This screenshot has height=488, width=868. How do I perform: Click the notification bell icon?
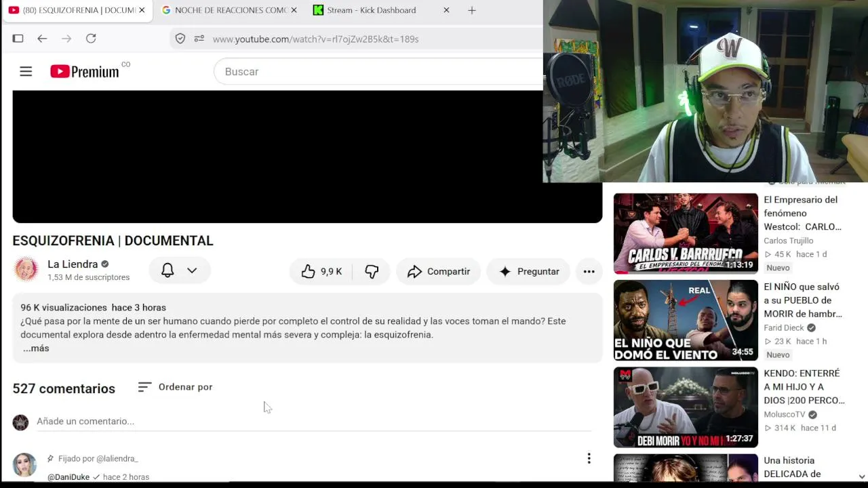click(x=167, y=270)
